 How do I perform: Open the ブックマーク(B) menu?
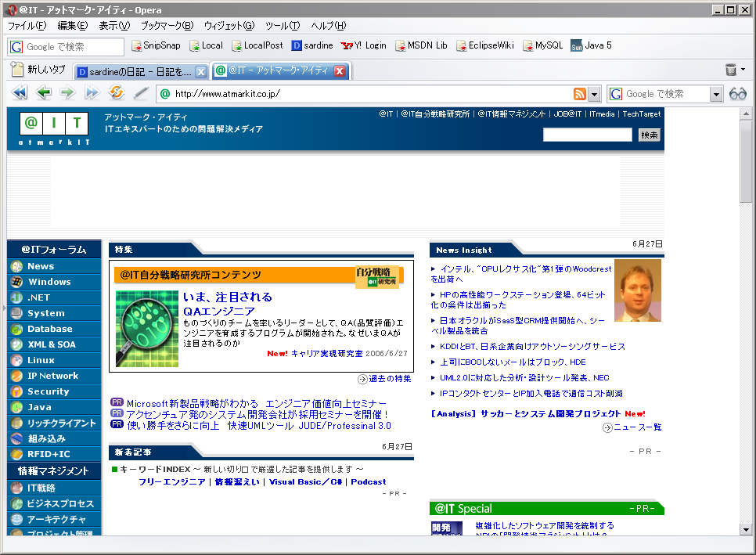167,26
